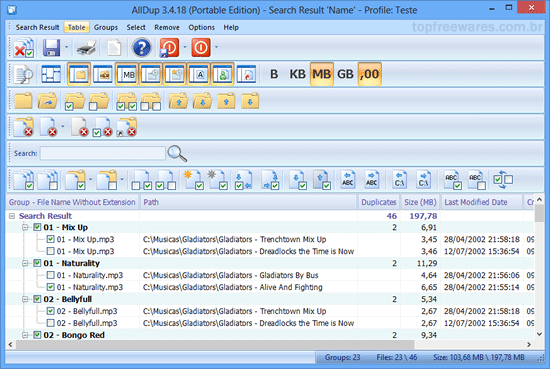Uncheck the Trenchtown 01 - Mix Up.mp3 checkbox
The height and width of the screenshot is (369, 550).
pyautogui.click(x=51, y=239)
